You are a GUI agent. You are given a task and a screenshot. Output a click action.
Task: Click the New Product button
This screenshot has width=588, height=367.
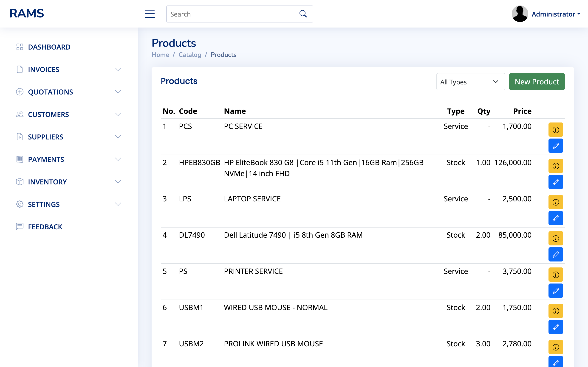[537, 82]
